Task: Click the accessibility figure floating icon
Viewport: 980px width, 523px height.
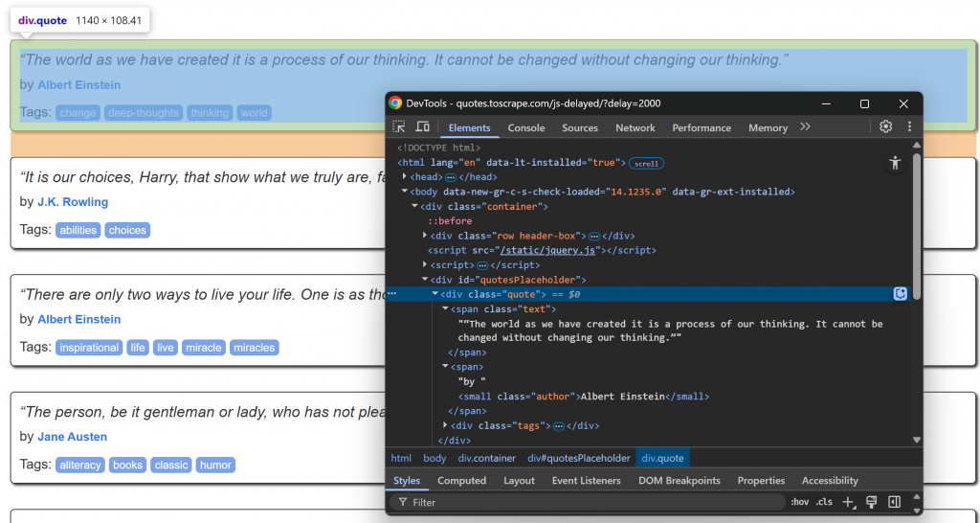Action: click(895, 163)
